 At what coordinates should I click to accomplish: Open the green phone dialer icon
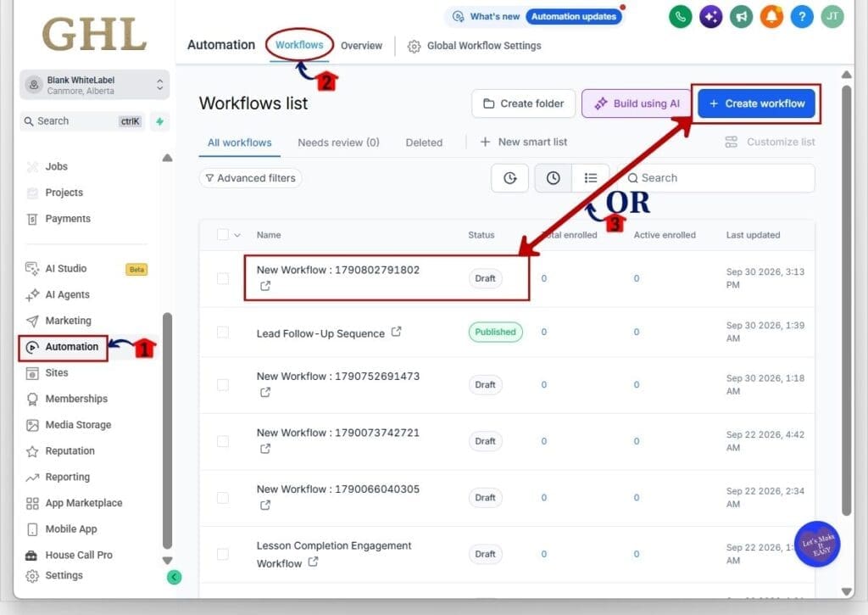tap(681, 17)
